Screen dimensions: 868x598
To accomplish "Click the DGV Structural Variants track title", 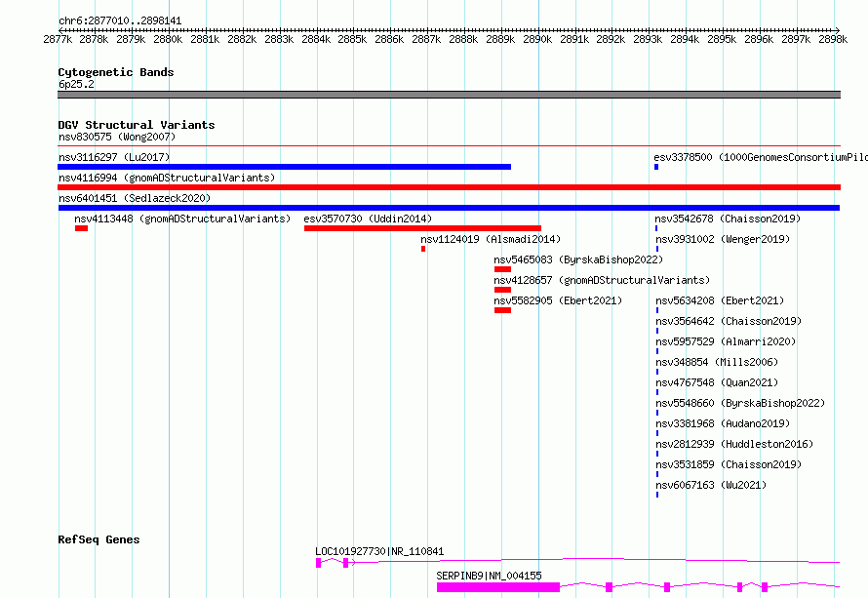I will [137, 125].
